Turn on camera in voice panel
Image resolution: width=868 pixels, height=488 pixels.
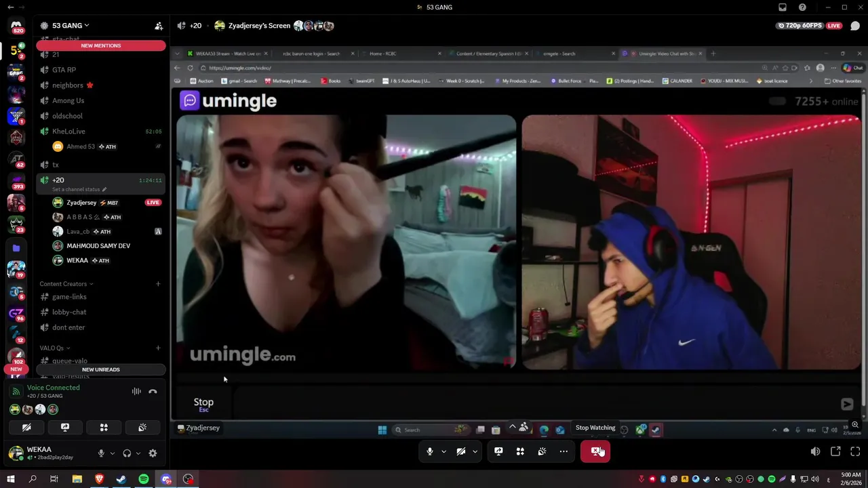(x=26, y=428)
